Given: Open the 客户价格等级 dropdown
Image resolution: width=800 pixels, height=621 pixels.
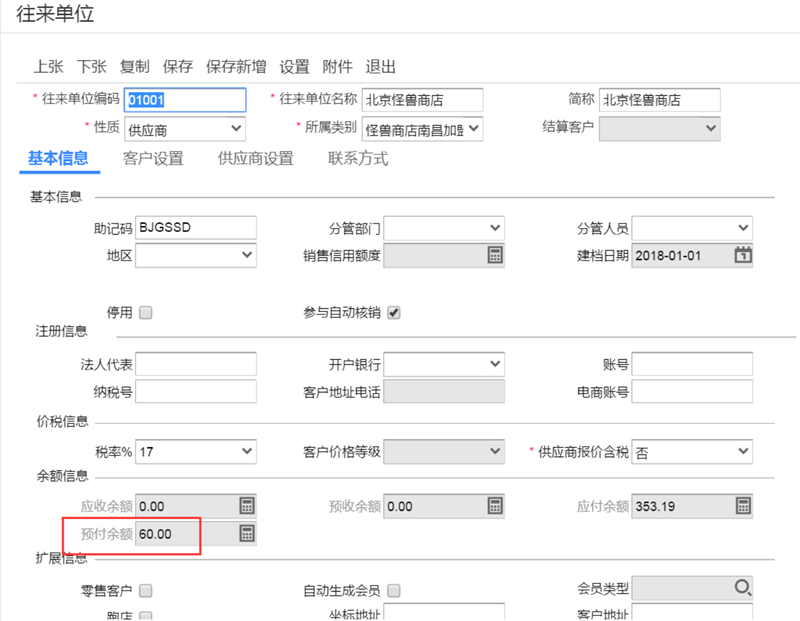Looking at the screenshot, I should pyautogui.click(x=444, y=452).
